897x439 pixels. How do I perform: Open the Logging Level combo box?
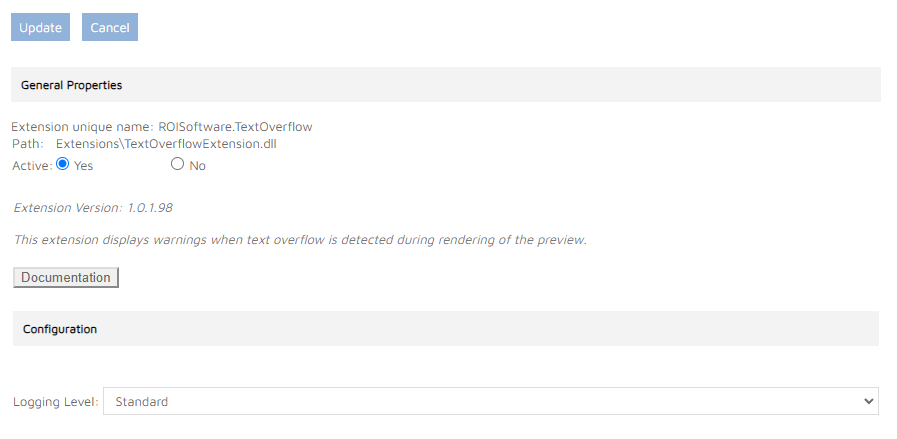click(x=490, y=401)
